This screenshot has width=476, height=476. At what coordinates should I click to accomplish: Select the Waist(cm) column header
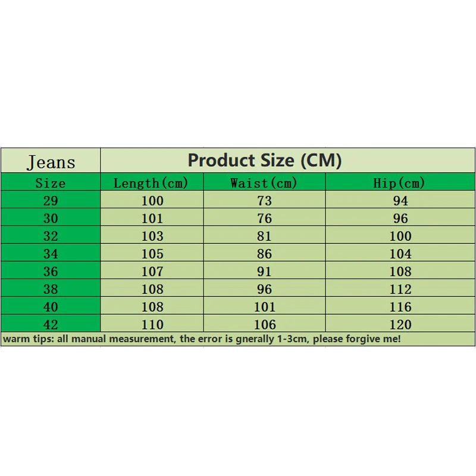[x=264, y=183]
